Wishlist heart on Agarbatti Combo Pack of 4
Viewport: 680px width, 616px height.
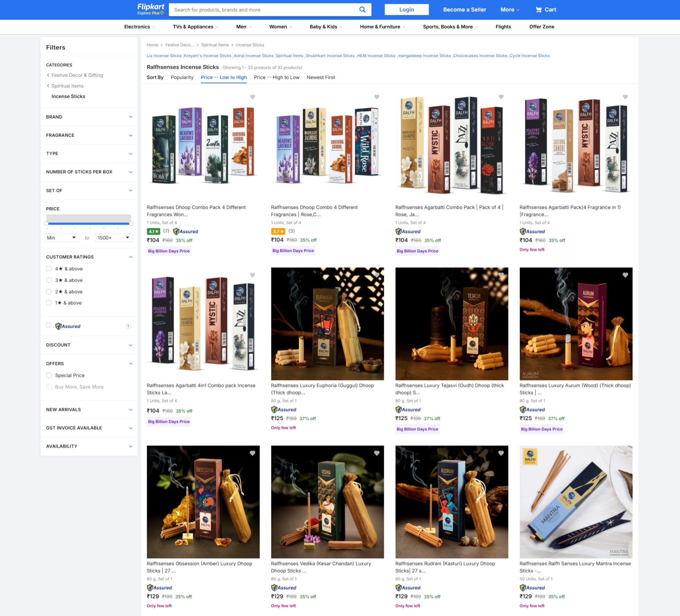point(501,97)
